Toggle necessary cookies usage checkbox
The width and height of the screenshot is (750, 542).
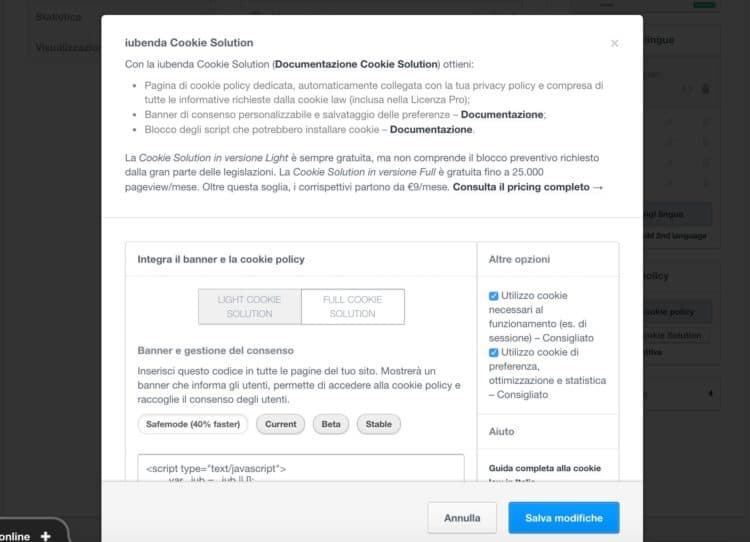[x=493, y=296]
